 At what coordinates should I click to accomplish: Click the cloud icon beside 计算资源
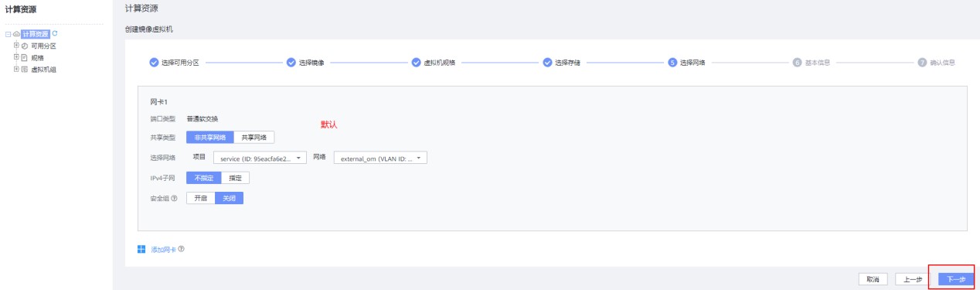tap(16, 34)
